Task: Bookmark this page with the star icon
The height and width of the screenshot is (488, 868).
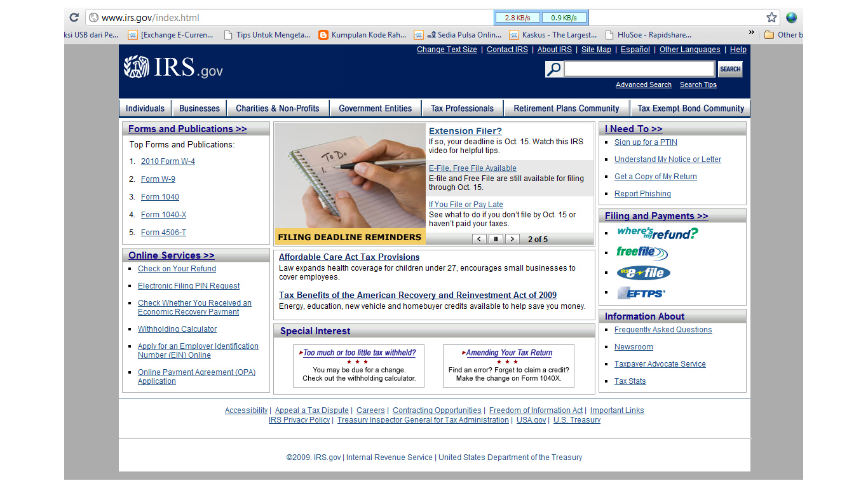Action: pos(771,18)
